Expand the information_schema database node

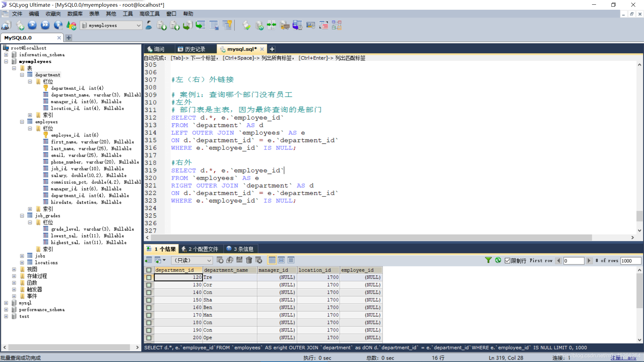point(6,55)
